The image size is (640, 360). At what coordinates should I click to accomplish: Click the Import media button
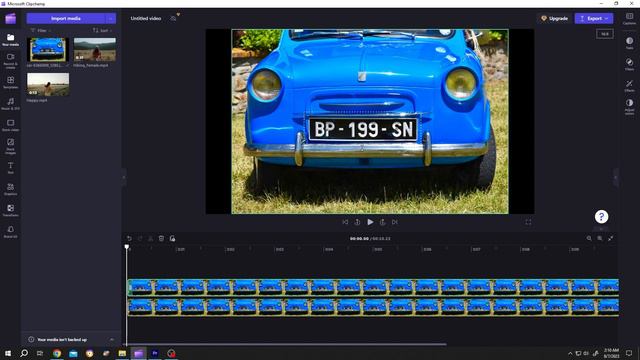tap(66, 18)
